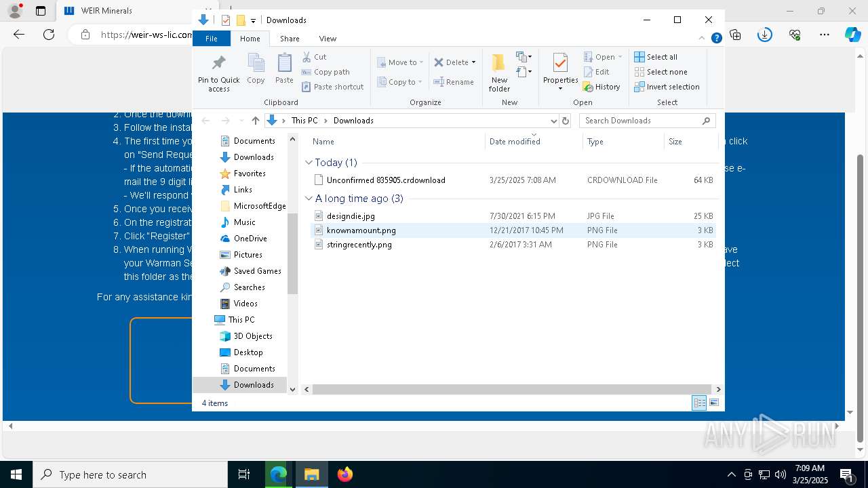Screen dimensions: 868x488
Task: Create a New folder
Action: [499, 73]
